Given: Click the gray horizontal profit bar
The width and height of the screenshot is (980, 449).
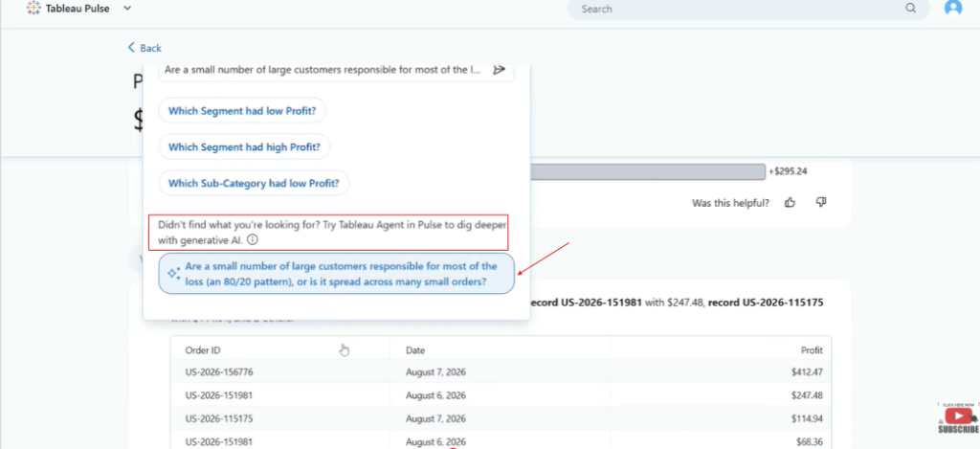Looking at the screenshot, I should coord(648,171).
